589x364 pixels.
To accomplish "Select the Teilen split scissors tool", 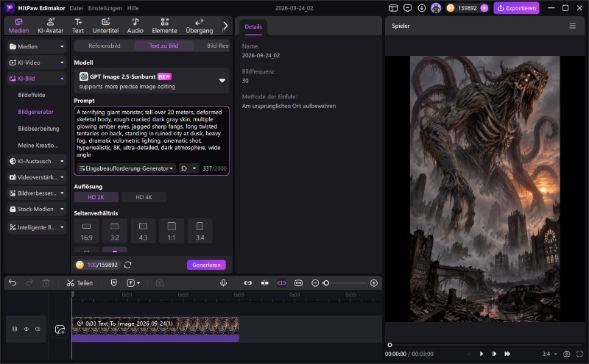I will click(80, 283).
